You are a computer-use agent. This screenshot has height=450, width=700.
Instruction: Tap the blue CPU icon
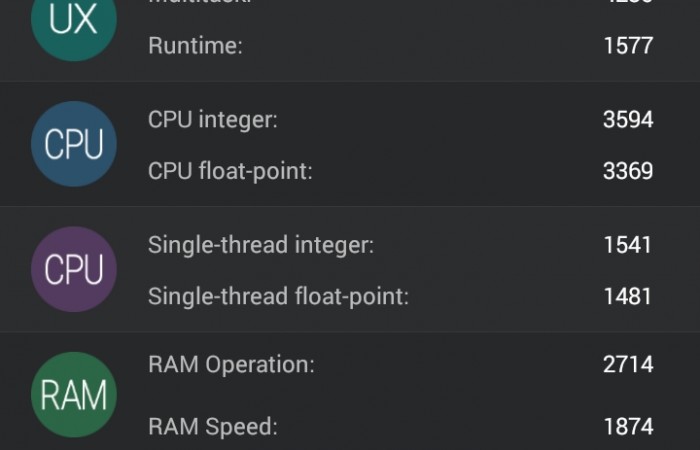coord(73,145)
